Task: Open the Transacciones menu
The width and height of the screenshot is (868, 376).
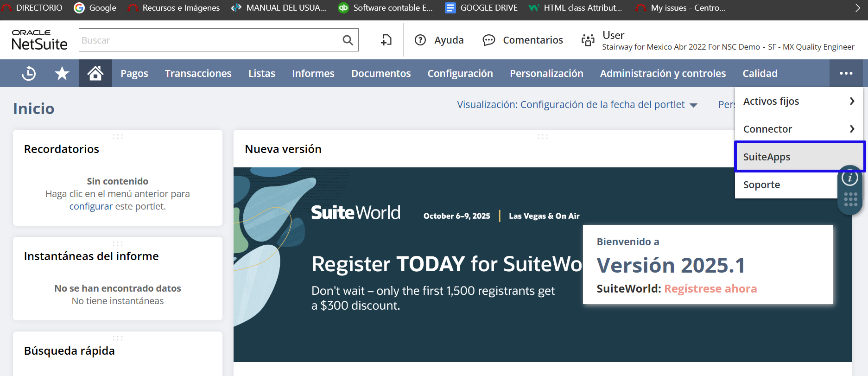Action: point(198,73)
